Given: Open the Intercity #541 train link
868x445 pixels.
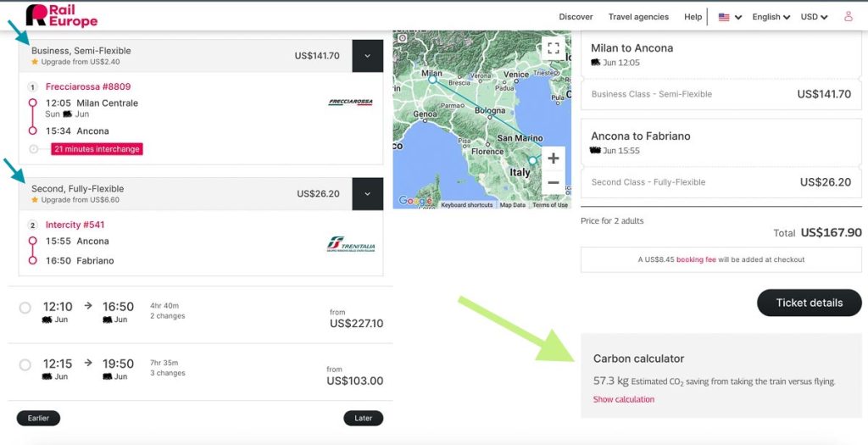Looking at the screenshot, I should [x=75, y=225].
